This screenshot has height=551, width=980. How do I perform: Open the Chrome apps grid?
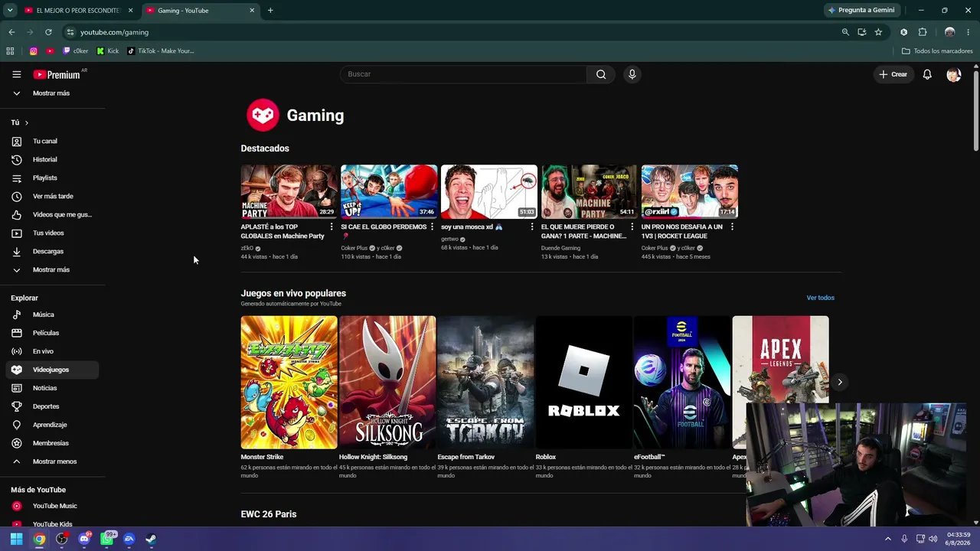(10, 51)
